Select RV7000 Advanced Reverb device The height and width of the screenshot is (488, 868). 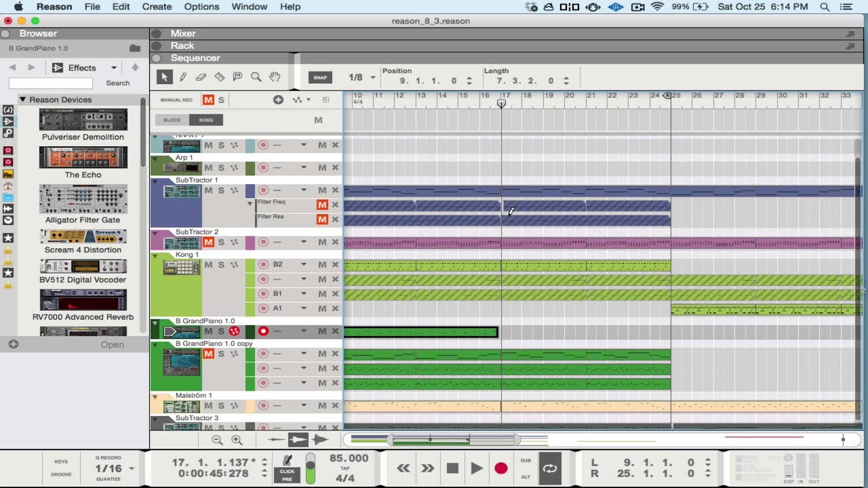(83, 300)
